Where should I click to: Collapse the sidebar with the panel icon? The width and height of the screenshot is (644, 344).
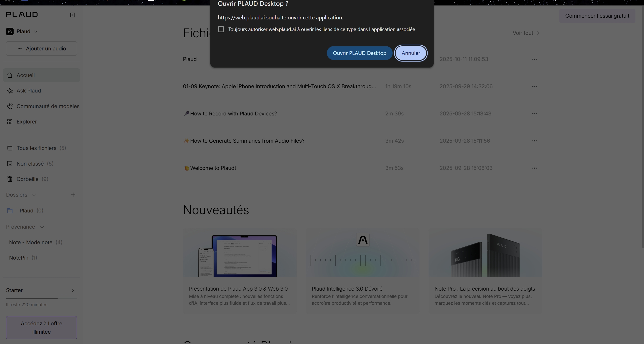(x=72, y=15)
